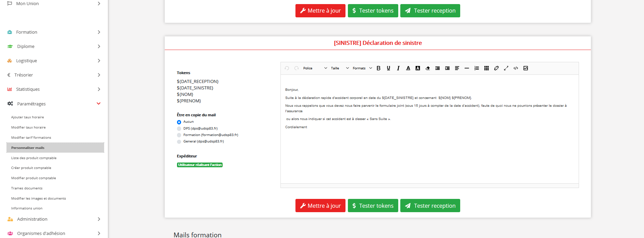Click the italic formatting icon
Image resolution: width=644 pixels, height=238 pixels.
pyautogui.click(x=398, y=68)
